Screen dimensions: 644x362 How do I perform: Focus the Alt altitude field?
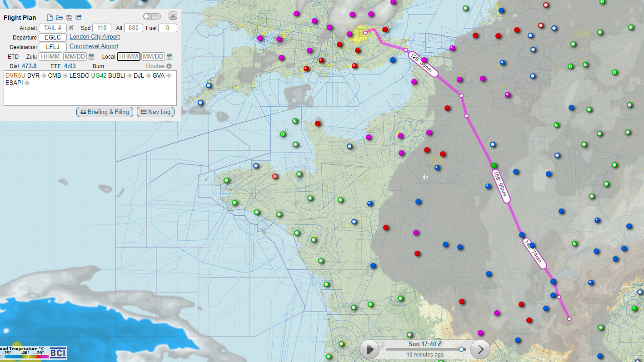134,28
